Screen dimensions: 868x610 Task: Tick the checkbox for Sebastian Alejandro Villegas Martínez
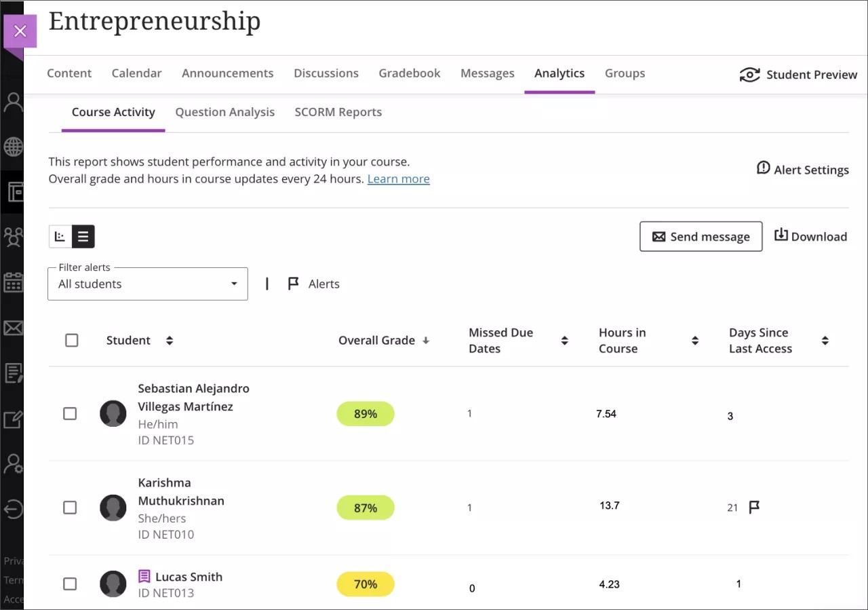click(x=70, y=413)
